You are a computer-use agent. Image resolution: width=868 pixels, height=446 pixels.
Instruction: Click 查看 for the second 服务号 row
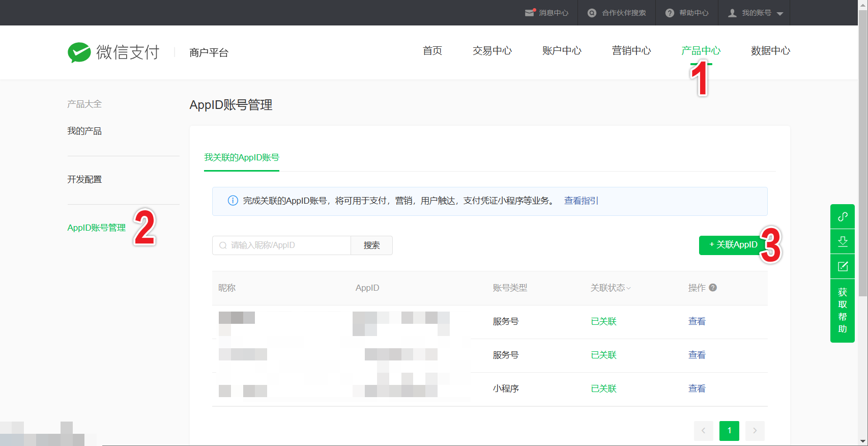pyautogui.click(x=697, y=355)
